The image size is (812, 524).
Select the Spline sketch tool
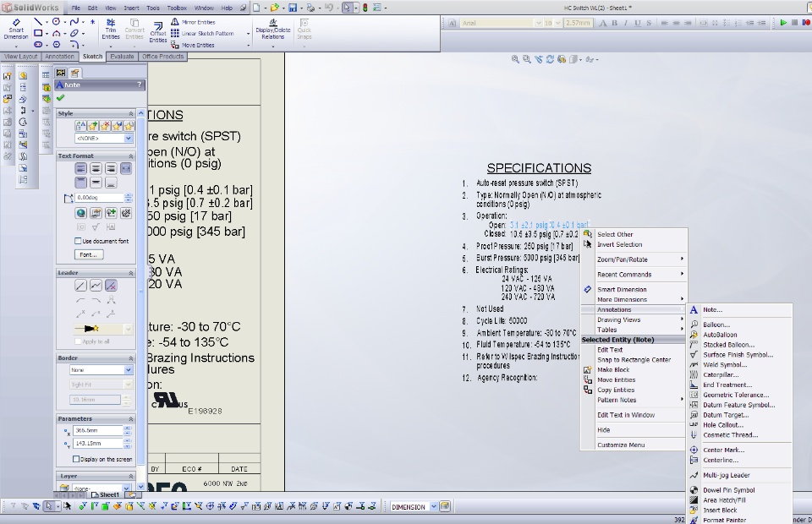coord(74,22)
